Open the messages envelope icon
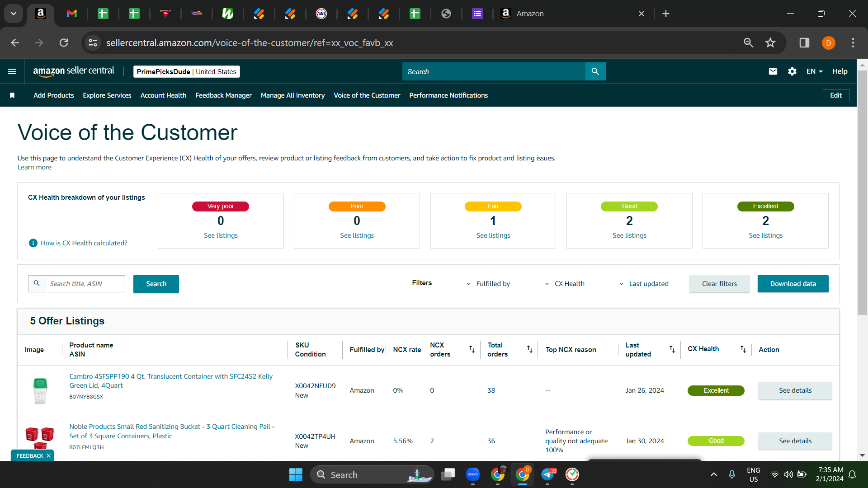 click(x=773, y=71)
